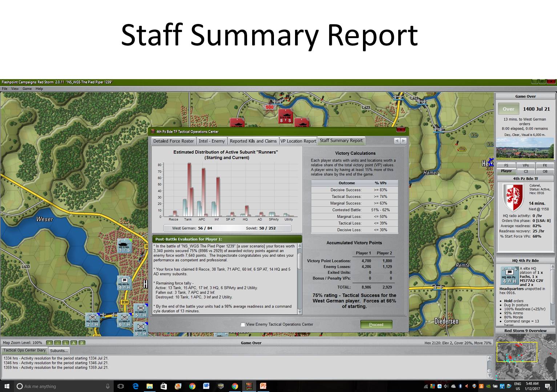Click the HQ 4th Pz Bde description scrollbar
This screenshot has height=392, width=557.
pos(553,295)
